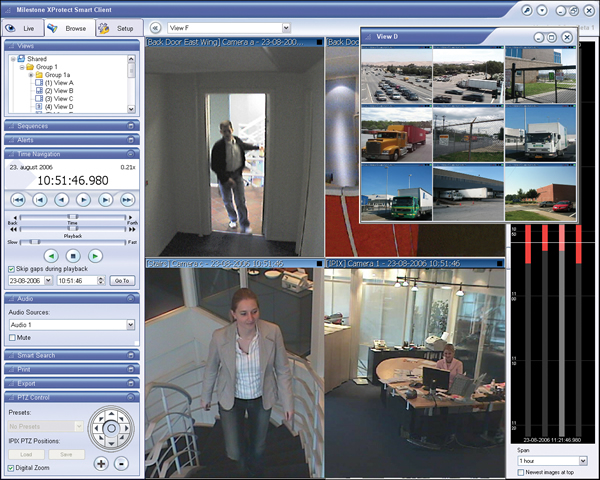Play recording forward with green right arrow
Image resolution: width=600 pixels, height=480 pixels.
click(x=95, y=256)
